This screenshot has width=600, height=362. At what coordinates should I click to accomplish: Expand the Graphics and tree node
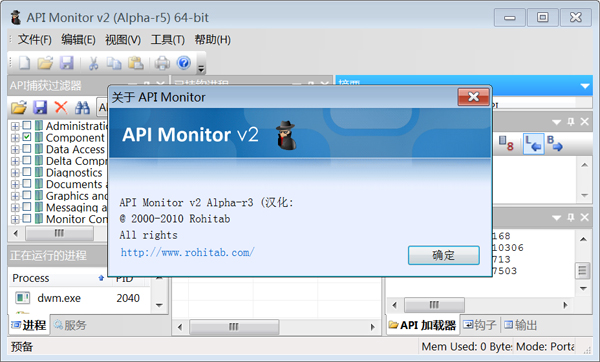click(x=15, y=196)
